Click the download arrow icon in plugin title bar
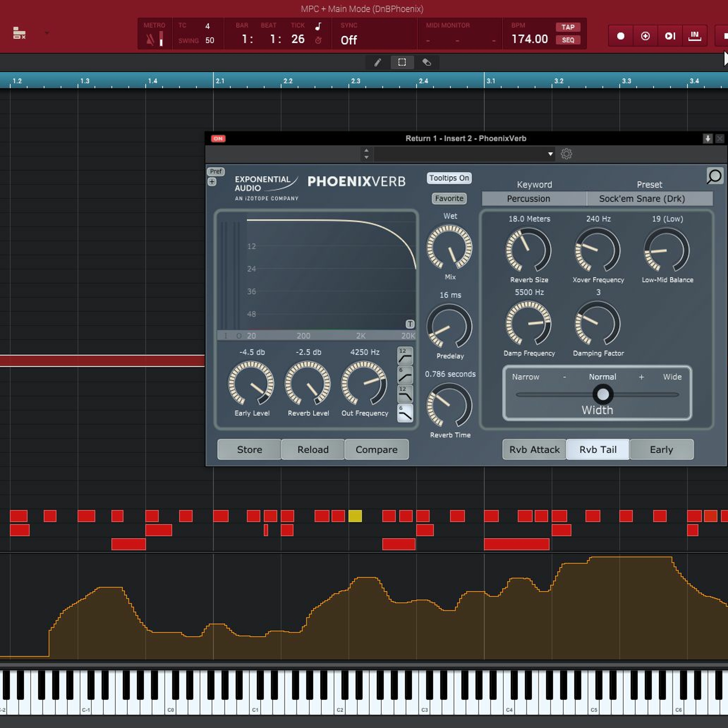The height and width of the screenshot is (728, 728). click(x=708, y=139)
